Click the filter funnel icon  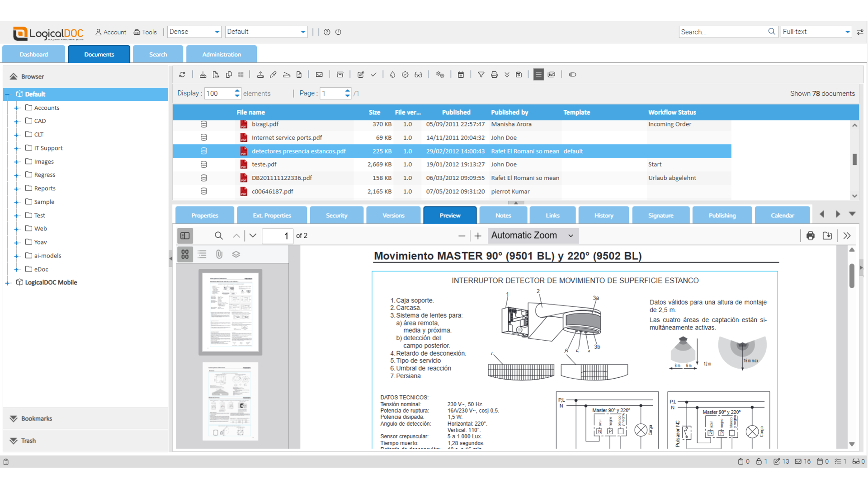click(481, 75)
